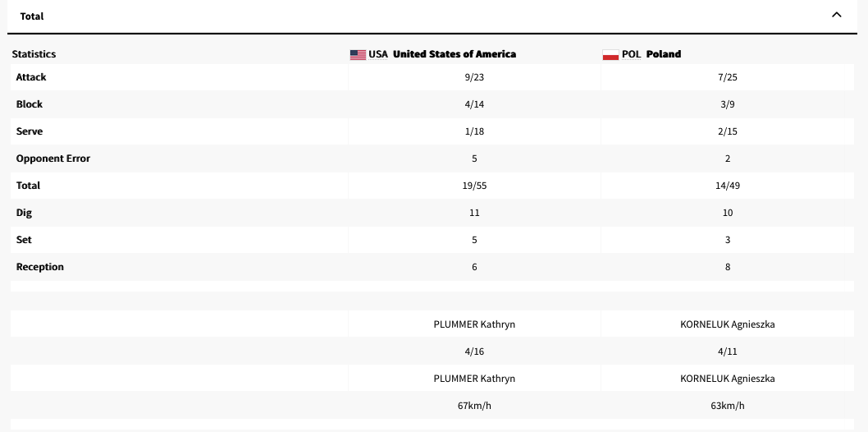The image size is (868, 432).
Task: Open United States of America team name
Action: pyautogui.click(x=455, y=54)
